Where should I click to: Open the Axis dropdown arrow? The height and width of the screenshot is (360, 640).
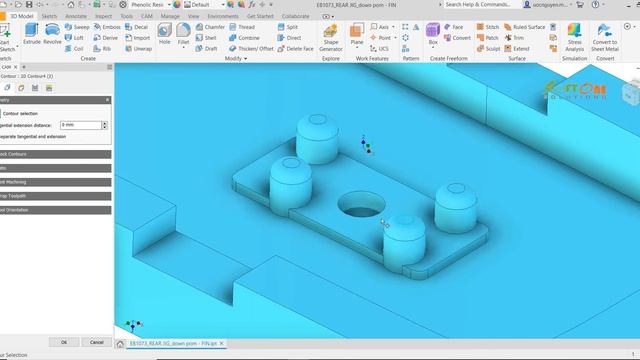coord(393,27)
